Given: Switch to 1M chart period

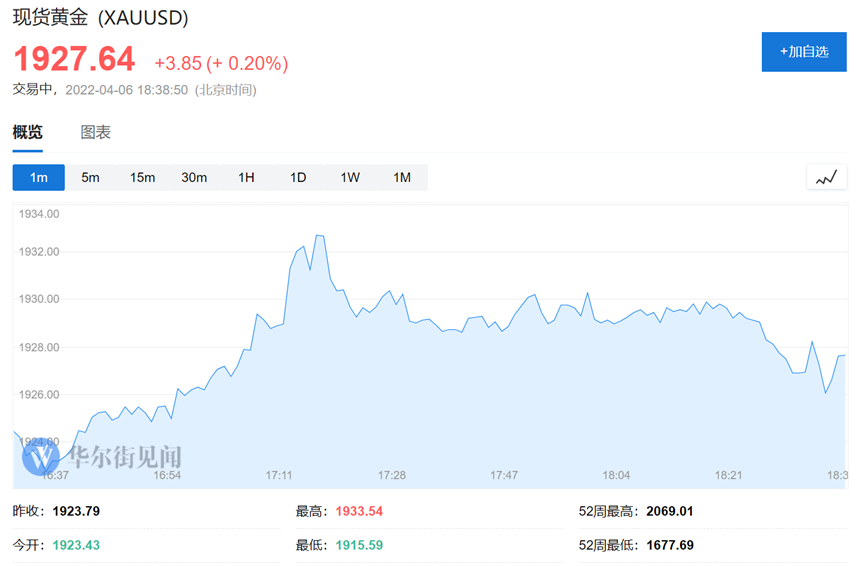Looking at the screenshot, I should point(402,178).
